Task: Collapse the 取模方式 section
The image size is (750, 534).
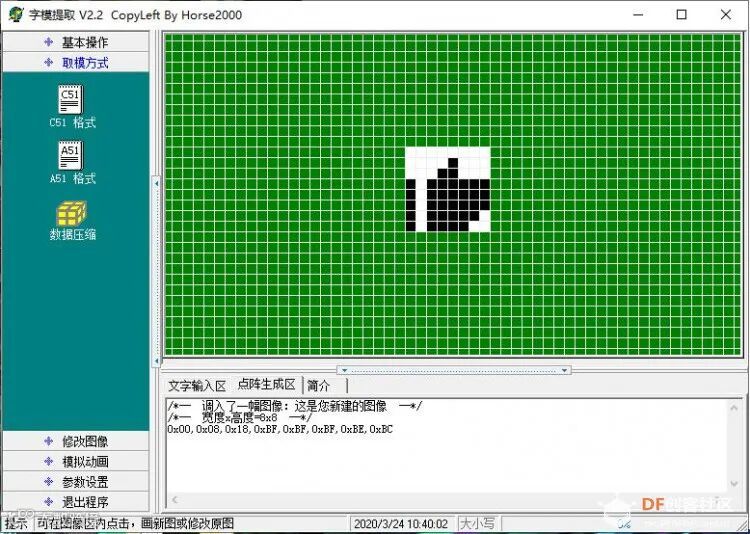Action: [76, 62]
